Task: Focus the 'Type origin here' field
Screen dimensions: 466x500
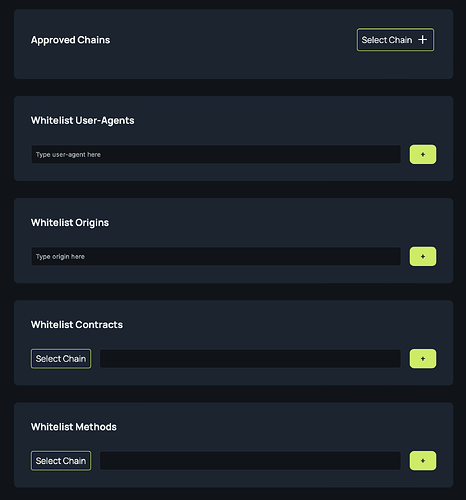Action: coord(216,256)
